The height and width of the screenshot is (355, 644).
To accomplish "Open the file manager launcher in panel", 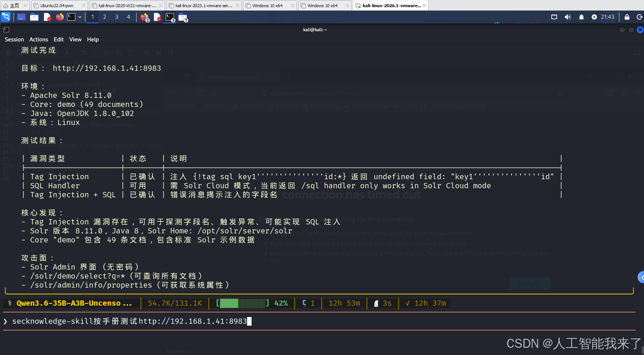I will click(x=34, y=17).
